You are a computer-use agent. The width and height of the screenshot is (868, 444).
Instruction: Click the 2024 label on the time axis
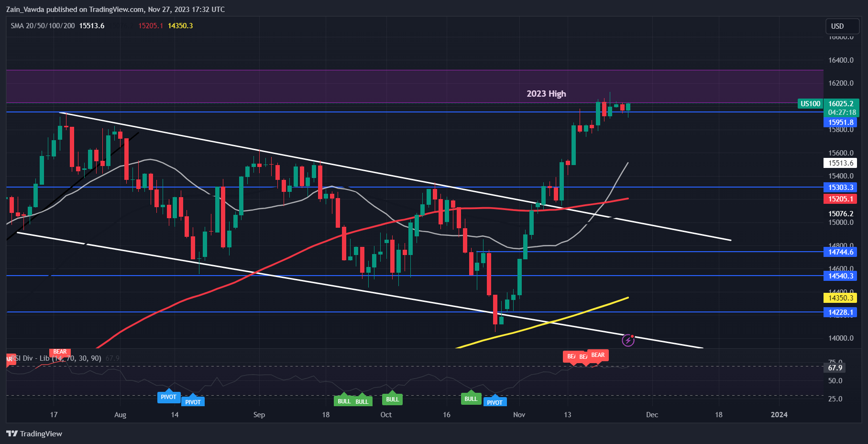779,415
